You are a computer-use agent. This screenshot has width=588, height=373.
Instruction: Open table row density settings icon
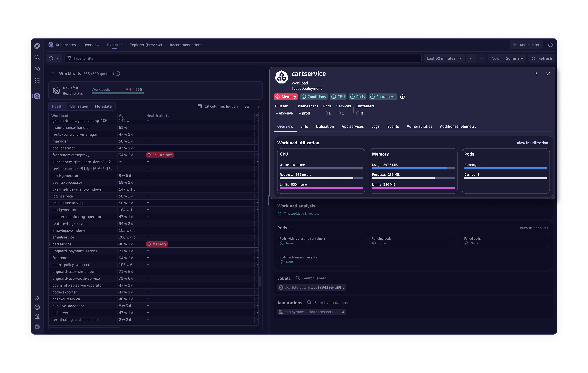coord(247,106)
